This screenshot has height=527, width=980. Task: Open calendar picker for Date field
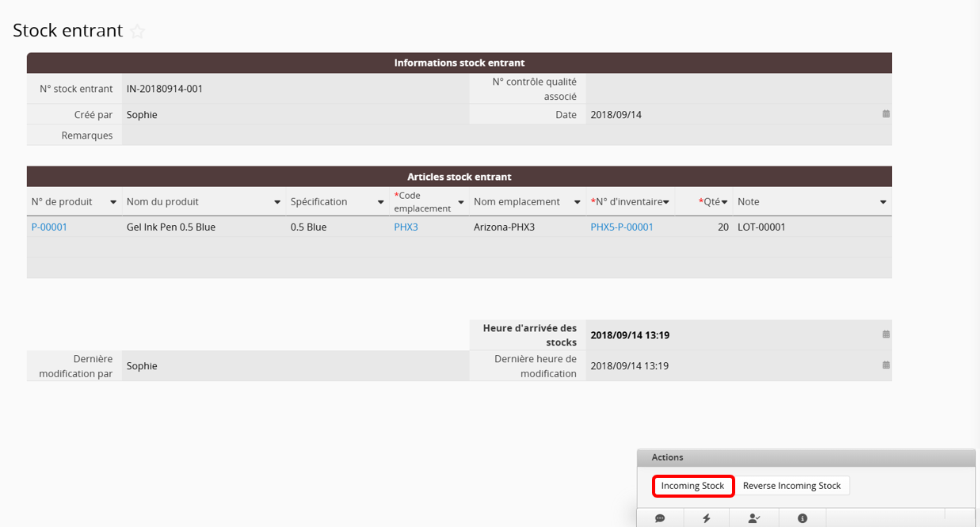pos(886,114)
